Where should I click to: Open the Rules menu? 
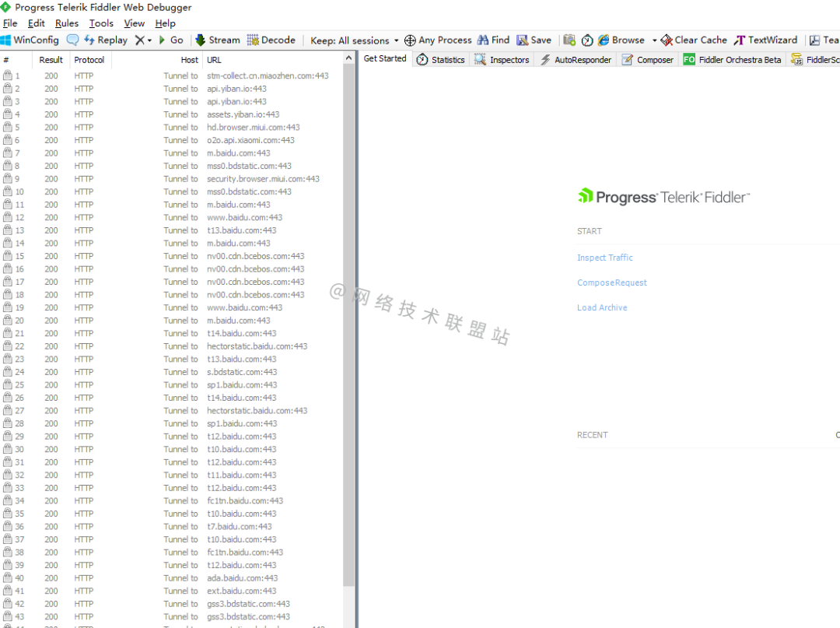click(x=67, y=23)
